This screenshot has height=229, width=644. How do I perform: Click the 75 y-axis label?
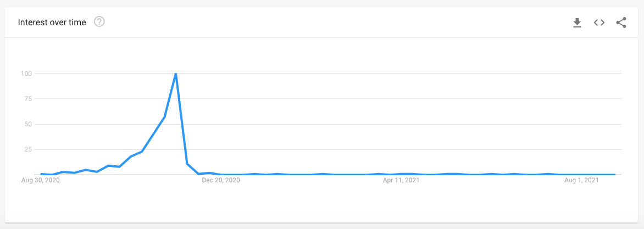[x=29, y=99]
